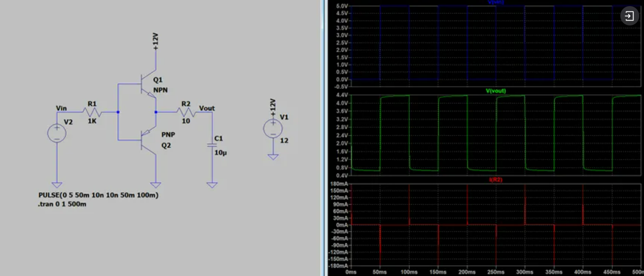Click the V(vout) trace label

point(495,91)
